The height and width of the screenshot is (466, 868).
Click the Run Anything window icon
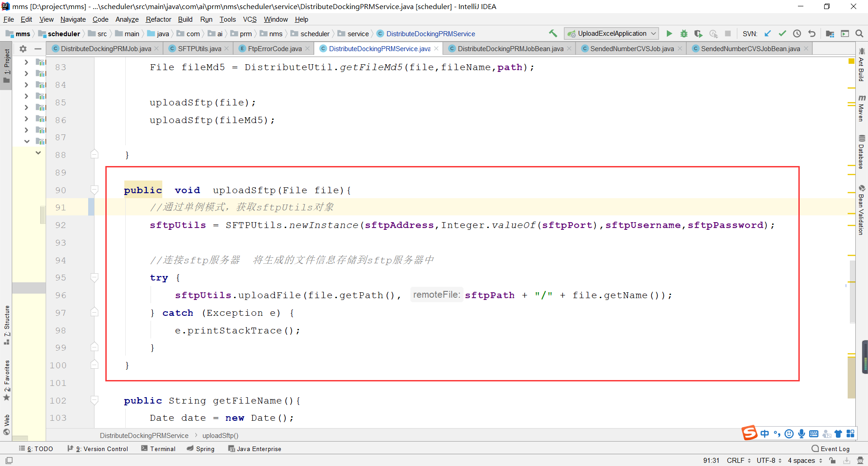tap(845, 33)
